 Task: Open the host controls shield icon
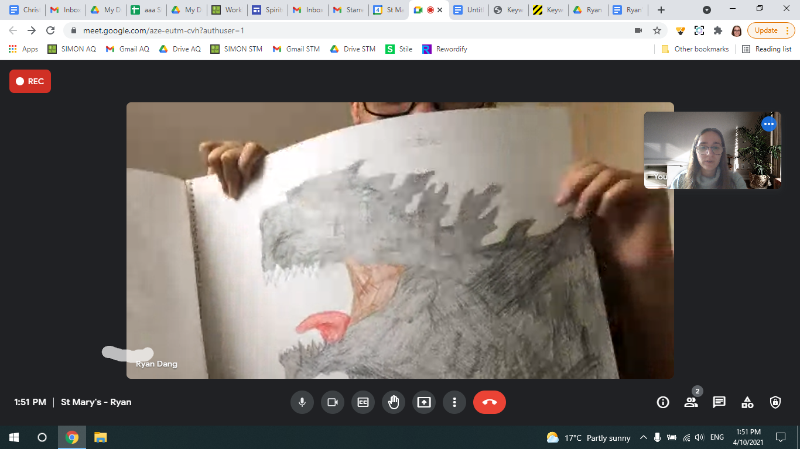pos(775,402)
